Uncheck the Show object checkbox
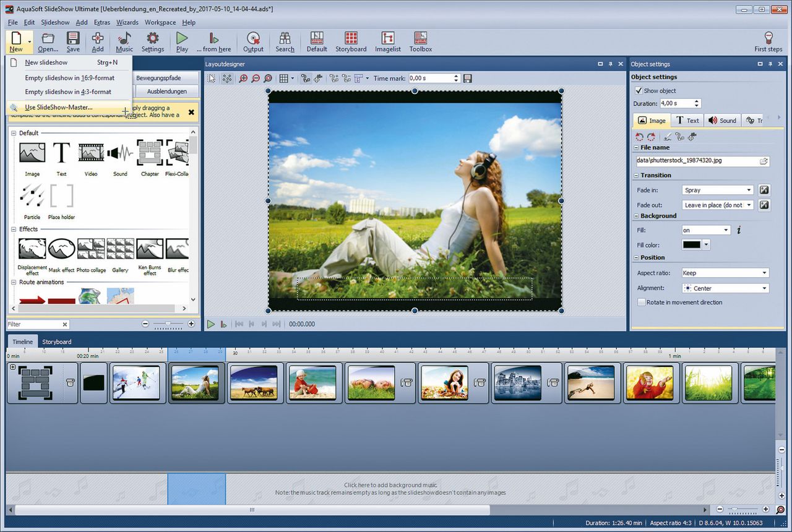792x532 pixels. [x=639, y=90]
